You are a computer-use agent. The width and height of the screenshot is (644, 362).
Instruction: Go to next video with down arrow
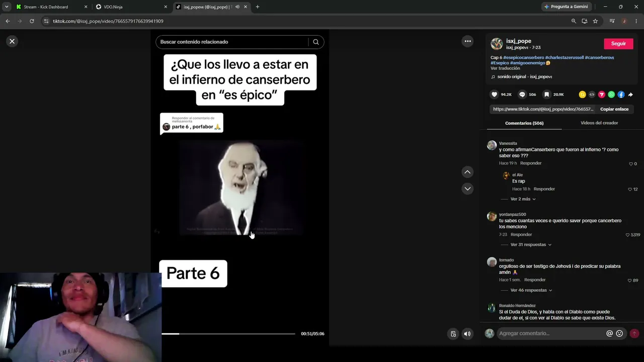point(467,189)
